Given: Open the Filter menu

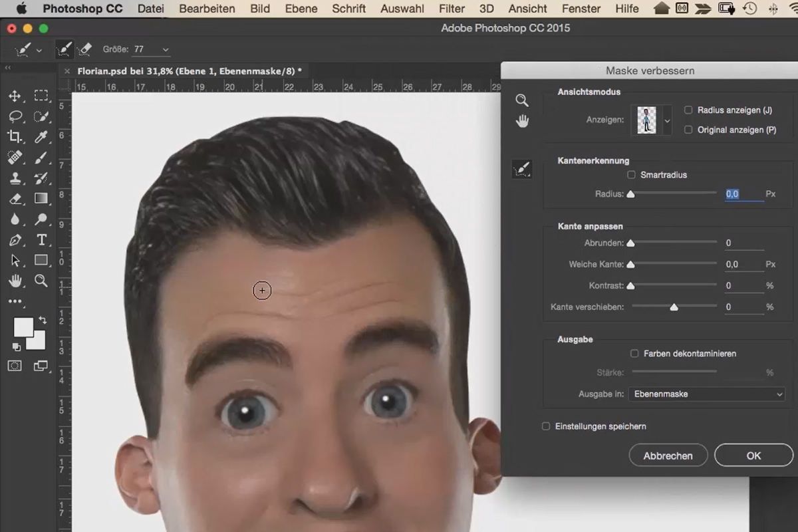Looking at the screenshot, I should pyautogui.click(x=452, y=9).
